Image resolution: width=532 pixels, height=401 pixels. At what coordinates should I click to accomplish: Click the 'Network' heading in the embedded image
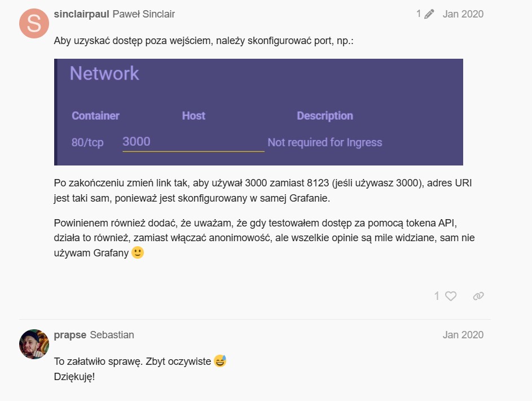[104, 73]
